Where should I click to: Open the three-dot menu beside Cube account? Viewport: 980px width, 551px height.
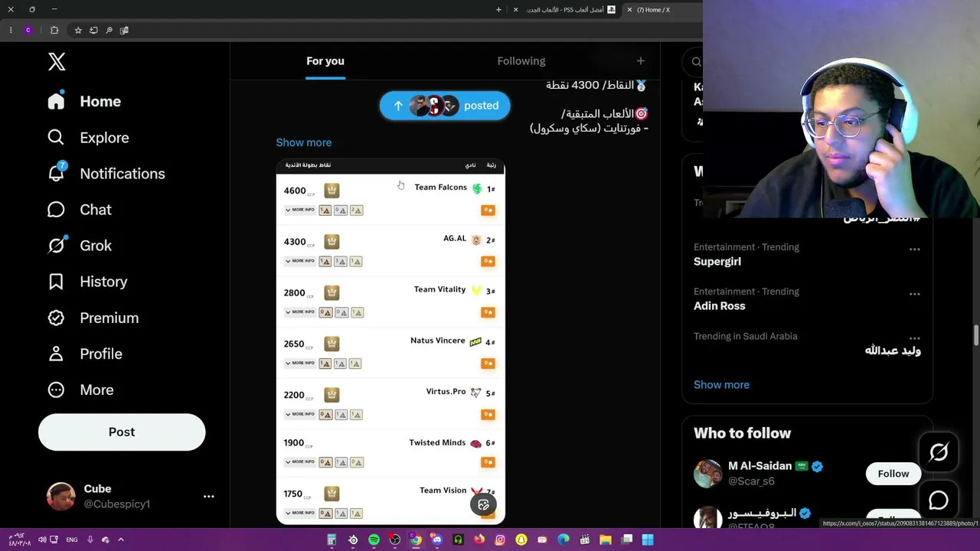pos(208,497)
